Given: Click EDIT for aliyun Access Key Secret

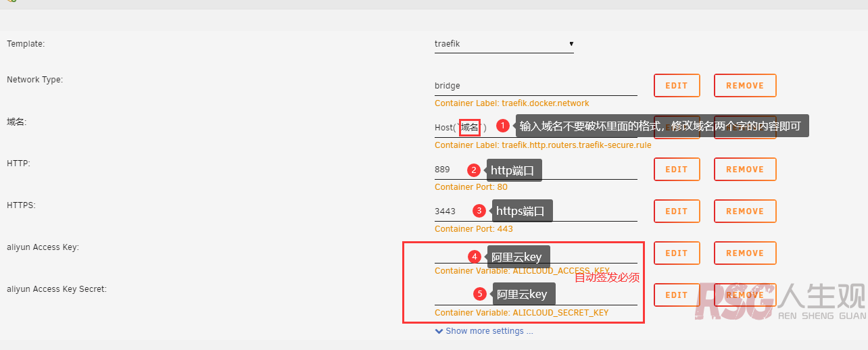Looking at the screenshot, I should coord(677,295).
